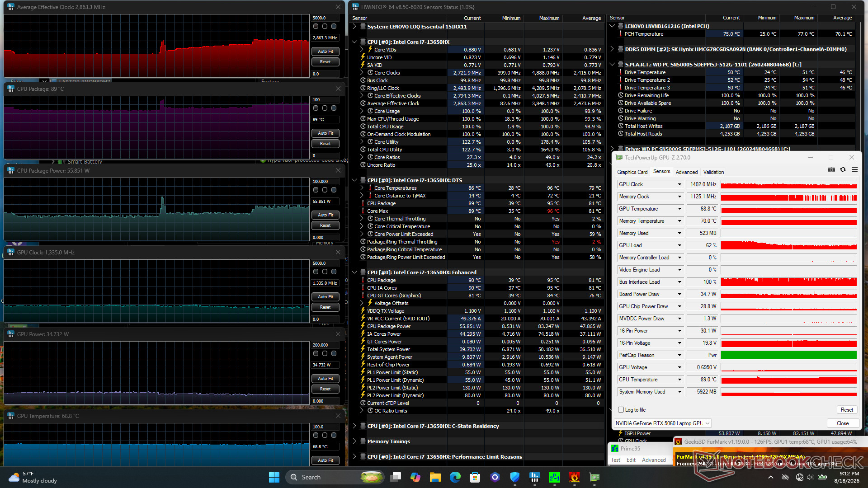Viewport: 868px width, 488px height.
Task: Open File Explorer from the taskbar
Action: point(435,477)
